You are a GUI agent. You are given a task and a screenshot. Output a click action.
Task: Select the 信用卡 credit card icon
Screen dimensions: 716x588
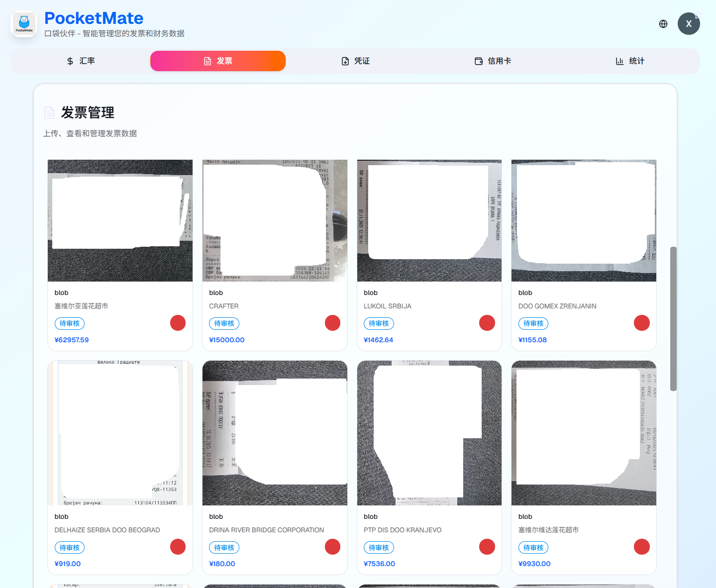tap(478, 61)
